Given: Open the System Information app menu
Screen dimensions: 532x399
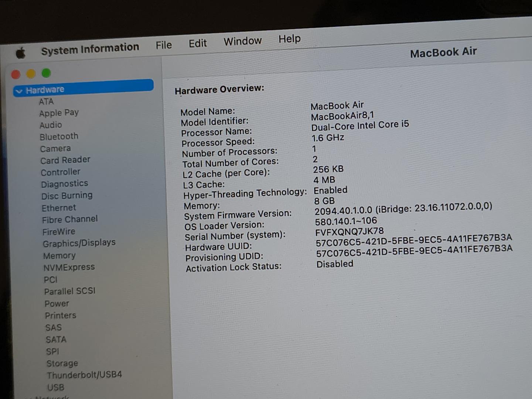Looking at the screenshot, I should [90, 48].
